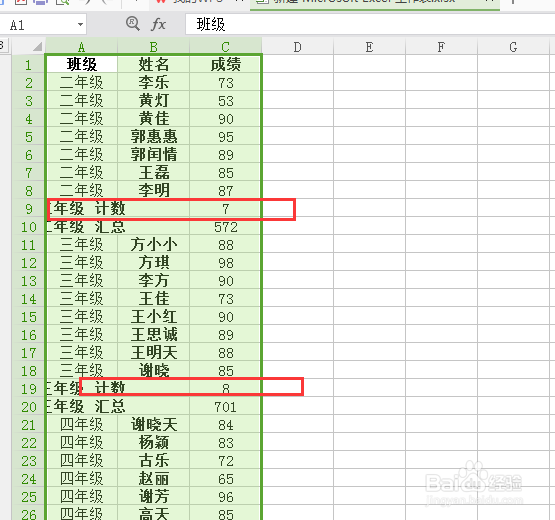This screenshot has width=555, height=520.
Task: Select column A header
Action: (81, 46)
